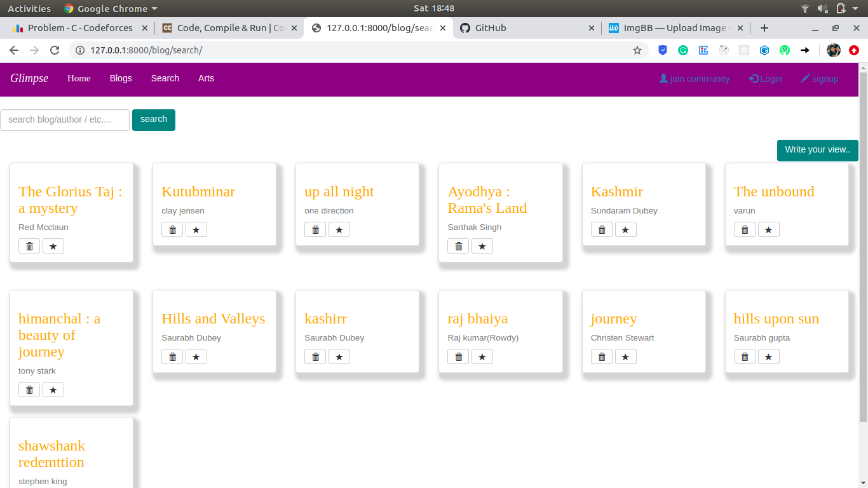Open the Glimpse brand link
The width and height of the screenshot is (868, 488).
tap(29, 78)
